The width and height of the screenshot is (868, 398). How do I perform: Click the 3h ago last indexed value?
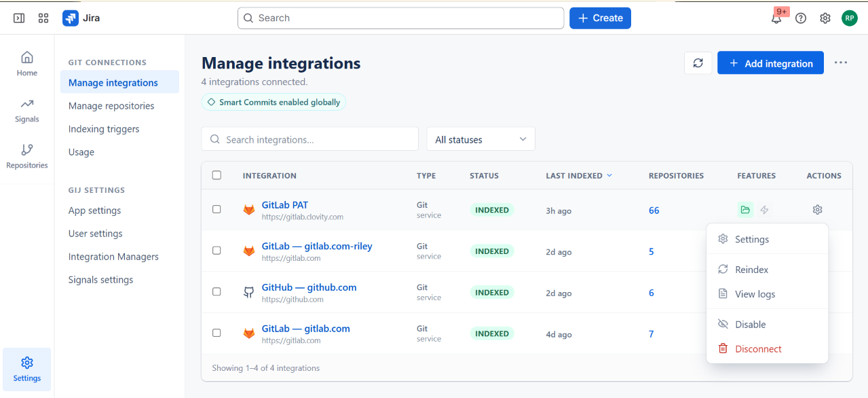[559, 211]
